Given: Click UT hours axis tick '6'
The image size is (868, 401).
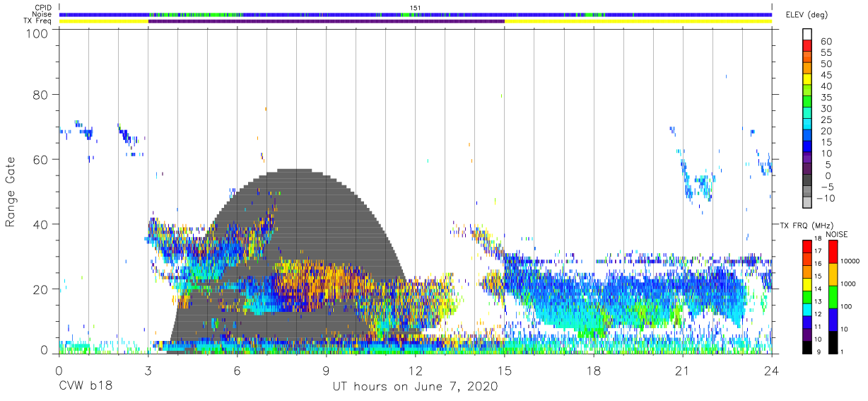Looking at the screenshot, I should tap(237, 371).
